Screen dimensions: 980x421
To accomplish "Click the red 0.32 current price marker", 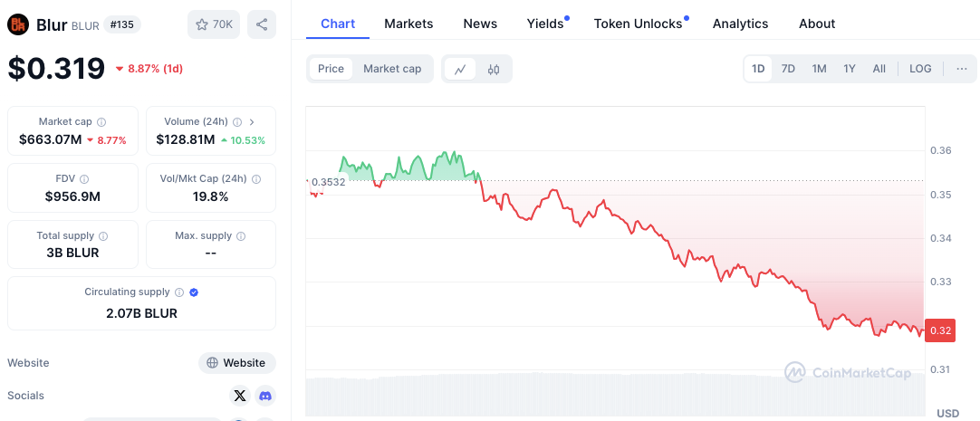I will pyautogui.click(x=940, y=330).
